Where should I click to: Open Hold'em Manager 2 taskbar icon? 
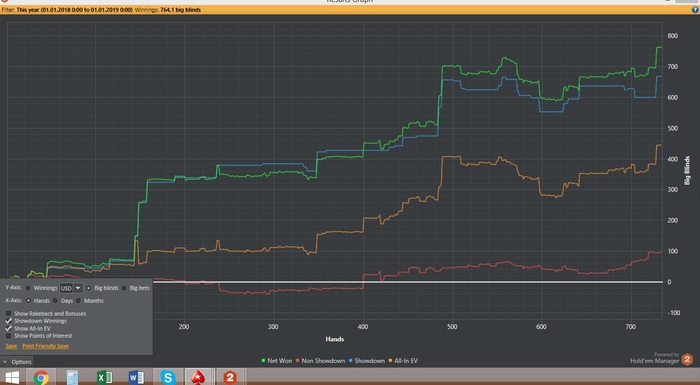(x=230, y=378)
